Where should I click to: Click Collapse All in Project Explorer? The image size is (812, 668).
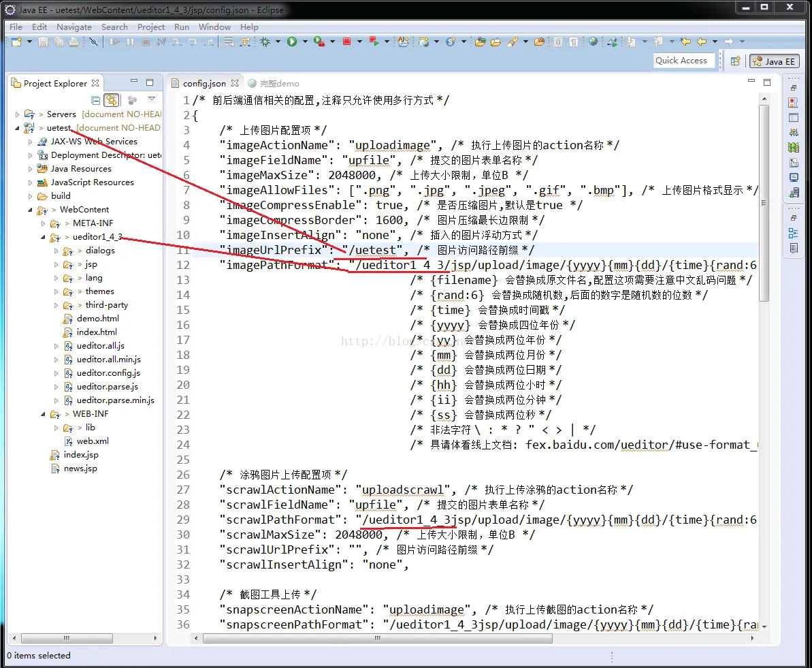96,100
